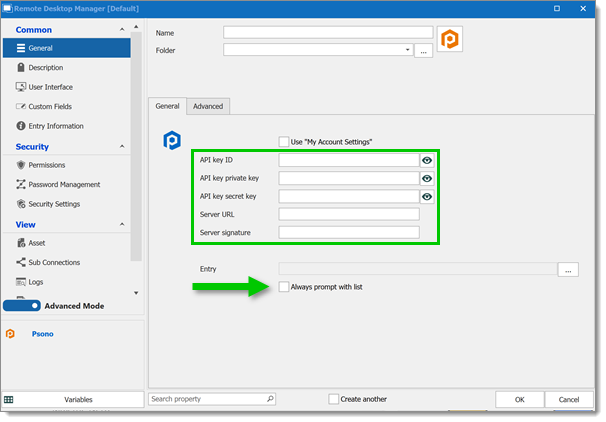Click the Variables grid icon
Viewport: 606px width, 422px height.
coord(9,400)
